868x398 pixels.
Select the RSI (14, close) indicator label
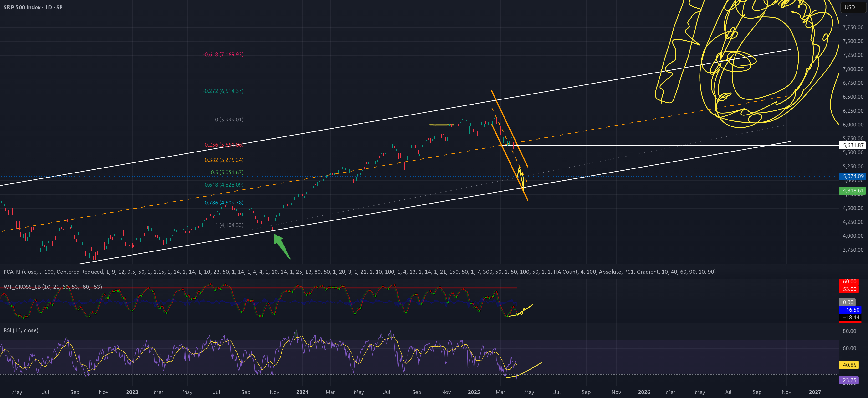point(21,330)
